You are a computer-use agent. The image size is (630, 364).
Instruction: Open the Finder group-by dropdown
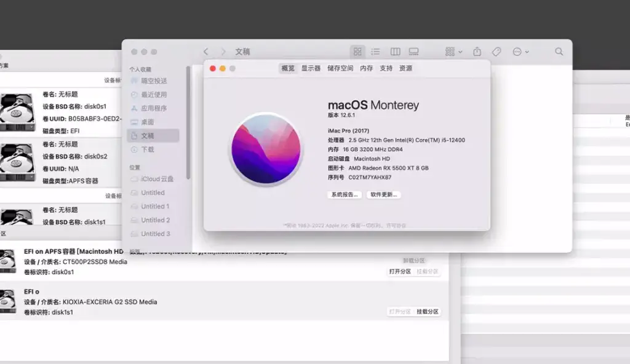pyautogui.click(x=453, y=52)
